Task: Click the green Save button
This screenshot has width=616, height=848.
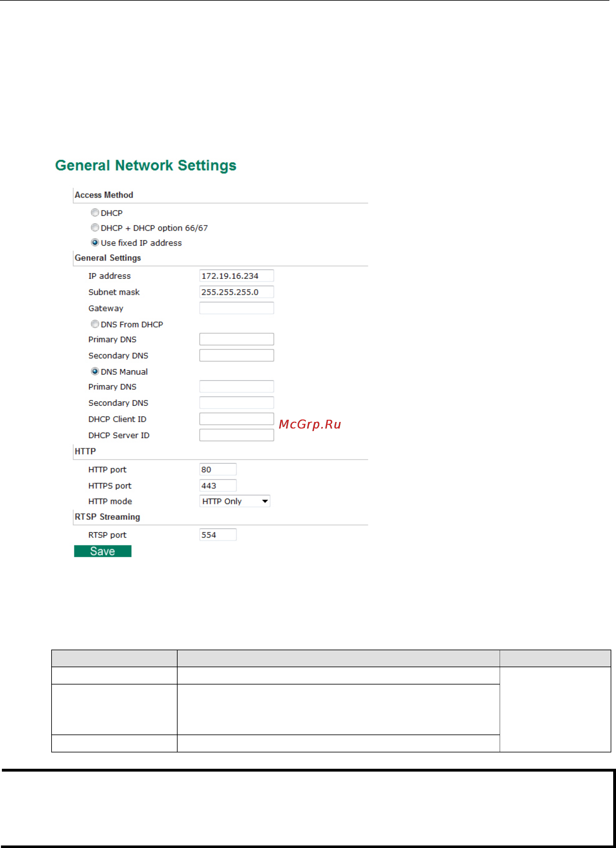Action: [x=103, y=551]
